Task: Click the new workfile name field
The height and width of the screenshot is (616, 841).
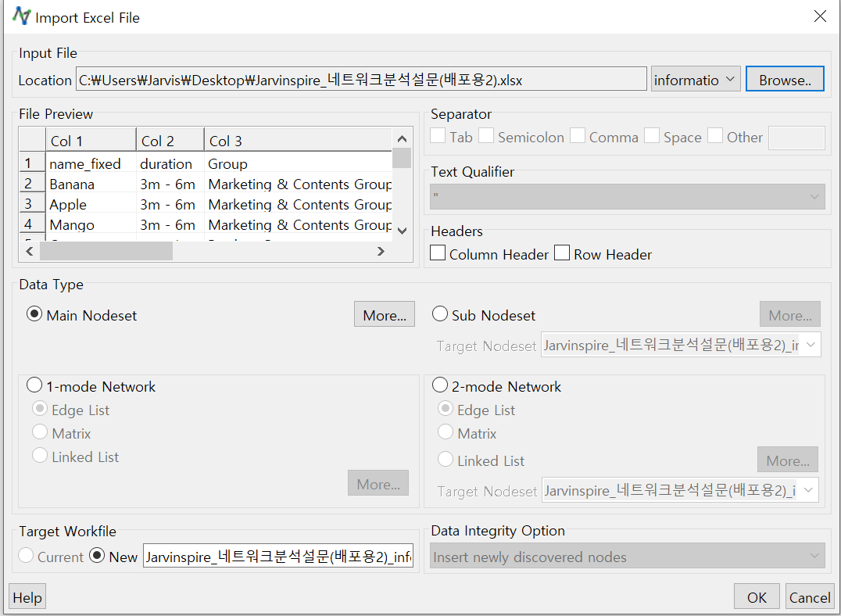Action: pyautogui.click(x=278, y=556)
